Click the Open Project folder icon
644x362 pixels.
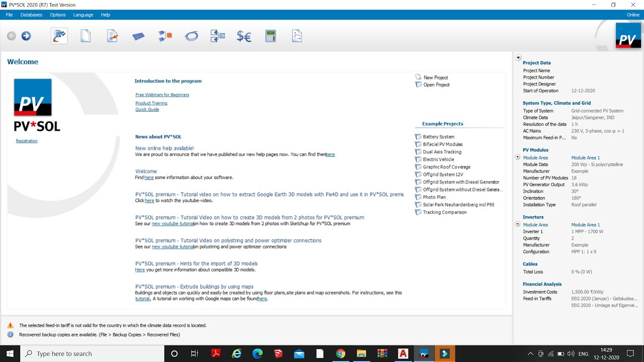click(x=418, y=84)
